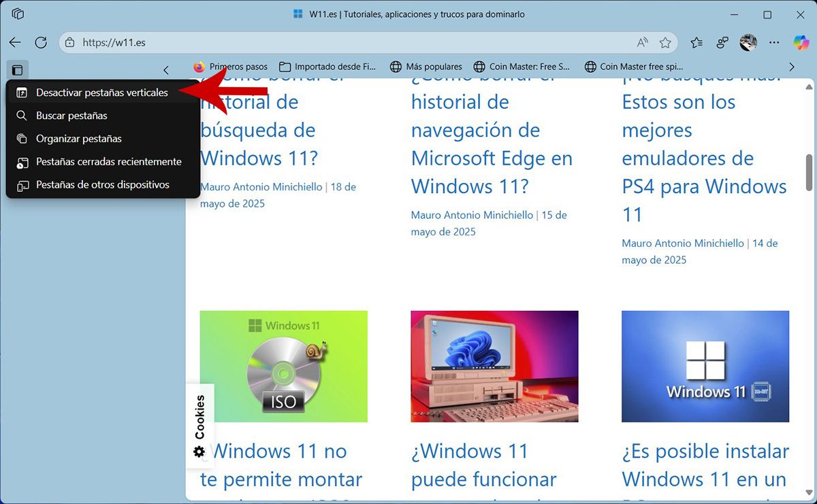817x504 pixels.
Task: Click the tab actions menu icon
Action: point(18,69)
